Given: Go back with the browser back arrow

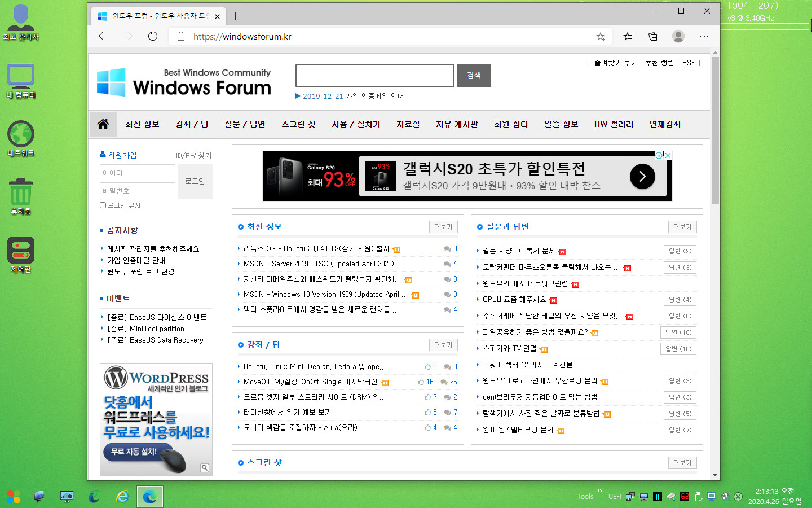Looking at the screenshot, I should pos(103,36).
